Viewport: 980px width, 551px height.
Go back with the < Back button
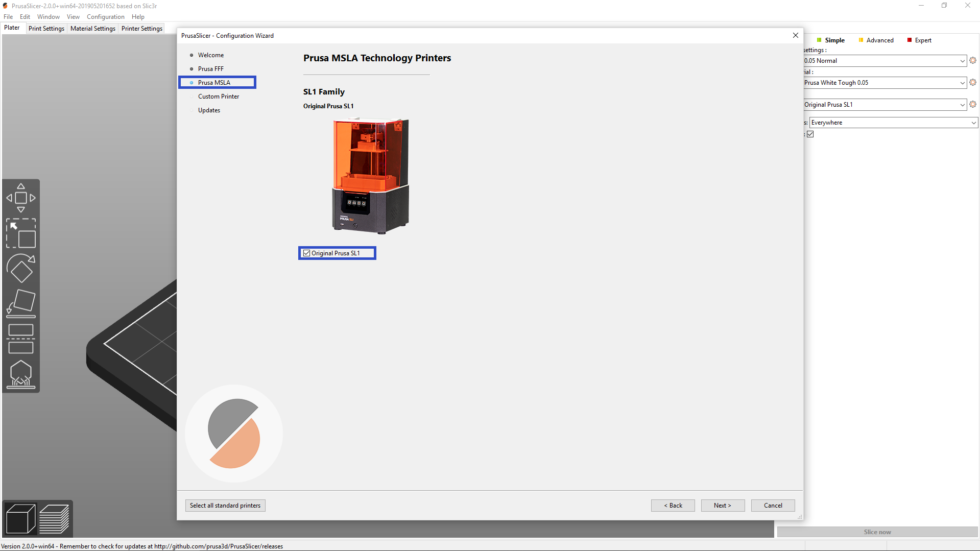click(x=673, y=506)
